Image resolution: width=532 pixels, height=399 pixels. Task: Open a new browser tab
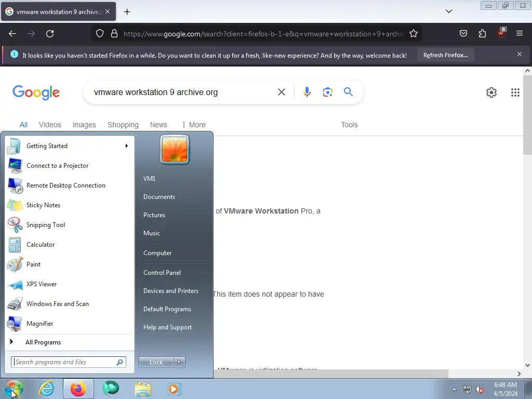(127, 12)
